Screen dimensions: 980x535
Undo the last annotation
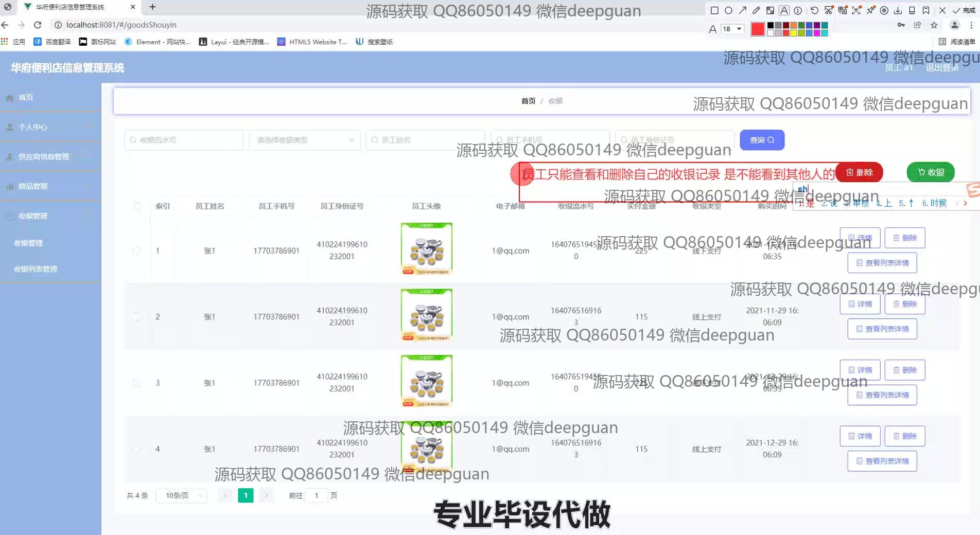point(814,10)
